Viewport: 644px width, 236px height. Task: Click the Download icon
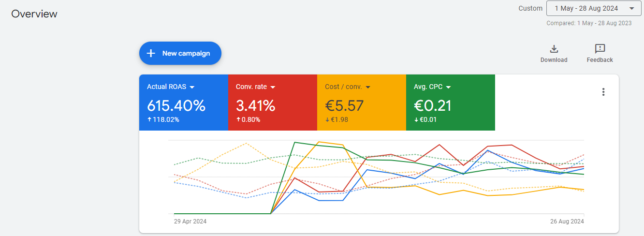click(554, 49)
